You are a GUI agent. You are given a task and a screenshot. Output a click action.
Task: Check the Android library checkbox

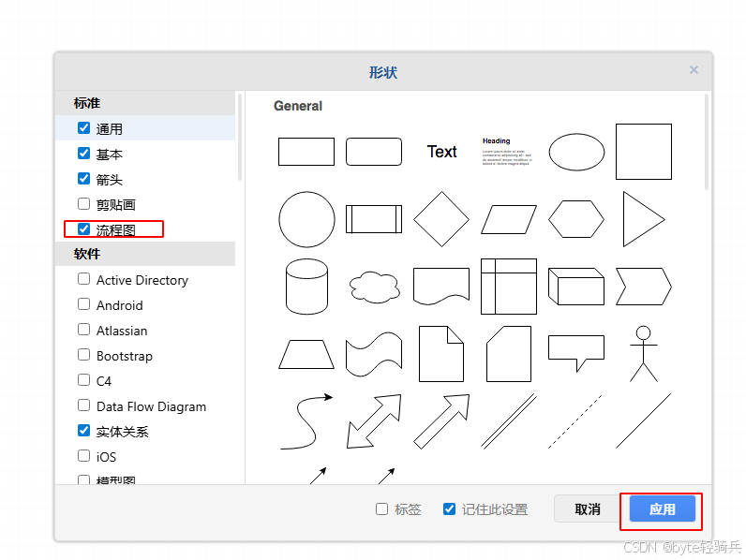tap(84, 304)
